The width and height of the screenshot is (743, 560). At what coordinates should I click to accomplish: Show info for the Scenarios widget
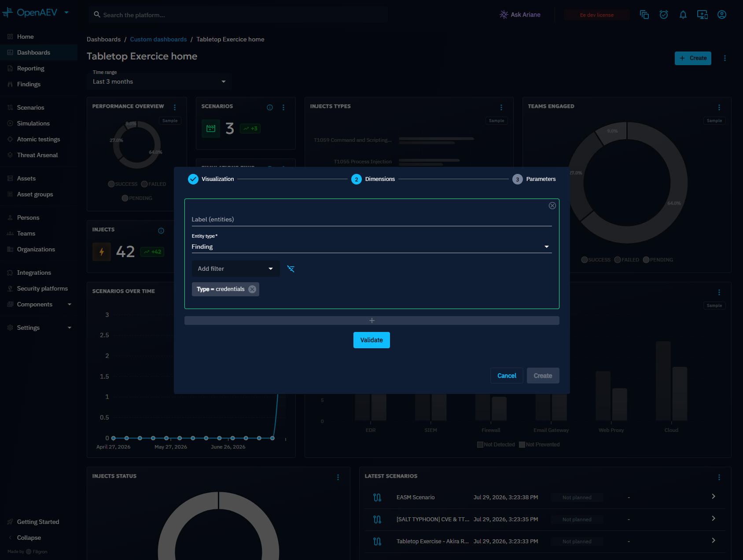click(x=270, y=107)
